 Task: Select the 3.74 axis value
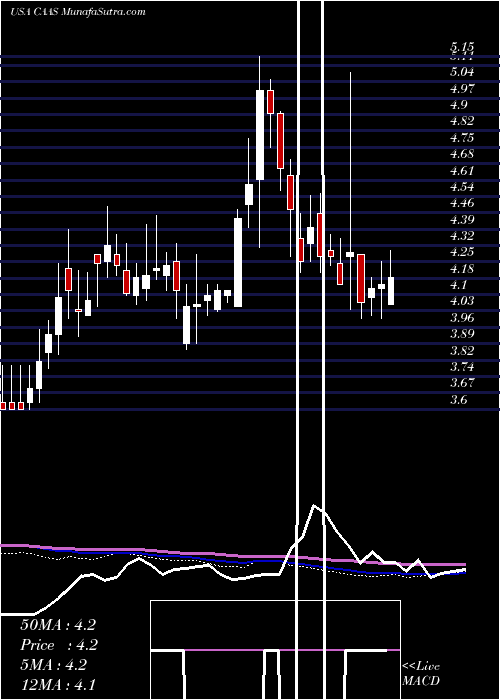click(462, 367)
